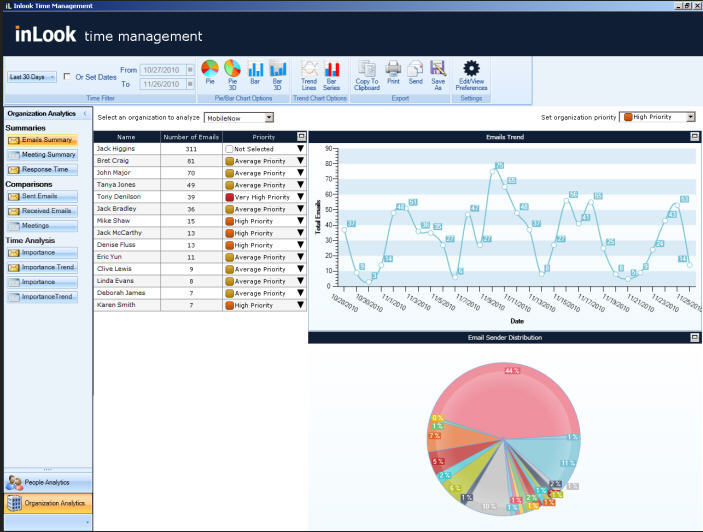Collapse the Organization Analytics sidebar
703x532 pixels.
(85, 113)
